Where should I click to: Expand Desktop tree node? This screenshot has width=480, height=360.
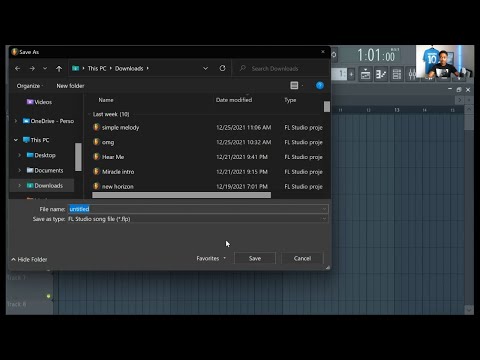click(19, 155)
